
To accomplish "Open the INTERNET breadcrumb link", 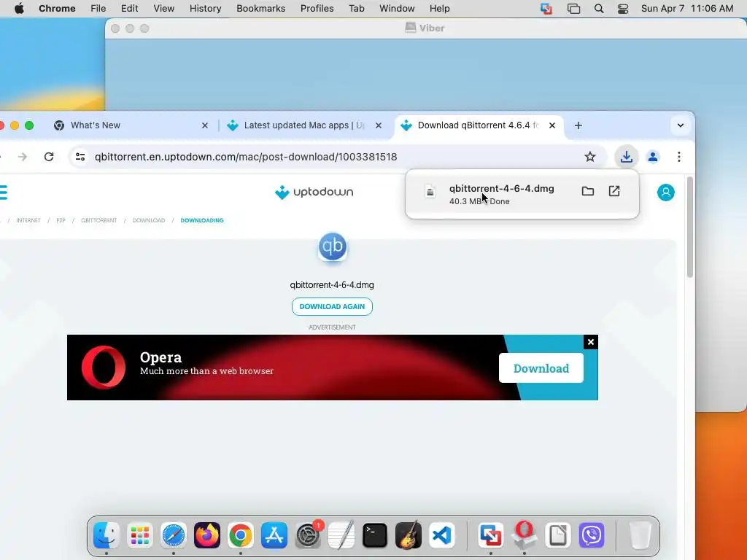I will point(28,220).
